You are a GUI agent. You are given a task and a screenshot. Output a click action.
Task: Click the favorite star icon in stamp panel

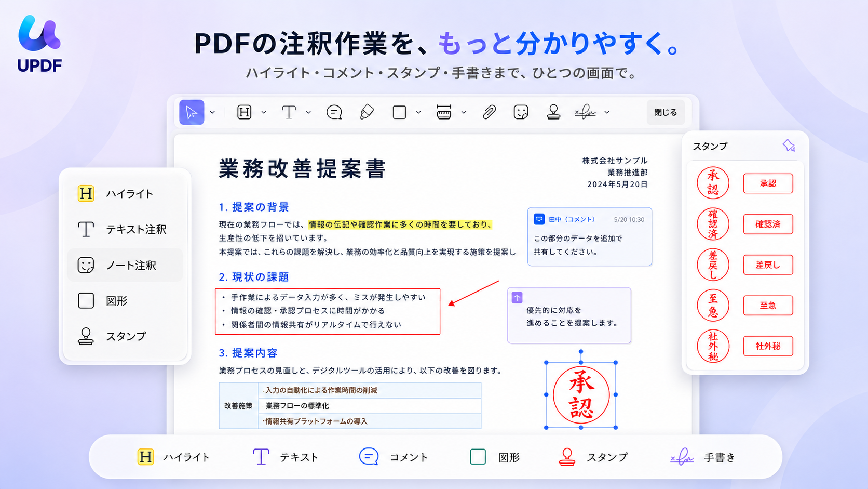(x=789, y=146)
